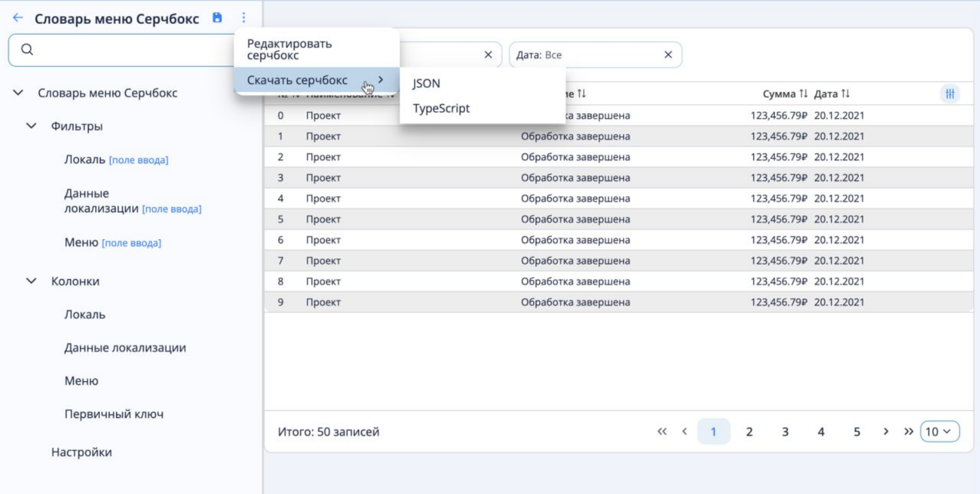Clear the filter left of the Дата filter

coord(488,55)
